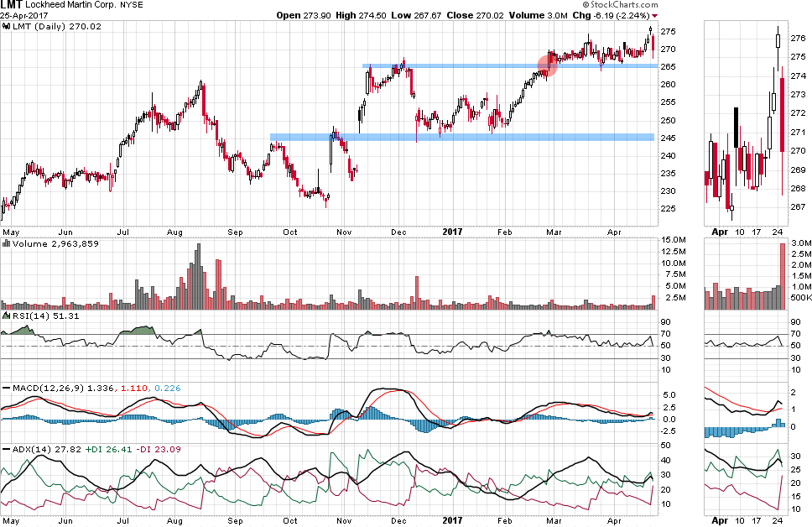Viewport: 812px width, 527px height.
Task: Click the 12.5M volume axis label
Action: (x=674, y=251)
